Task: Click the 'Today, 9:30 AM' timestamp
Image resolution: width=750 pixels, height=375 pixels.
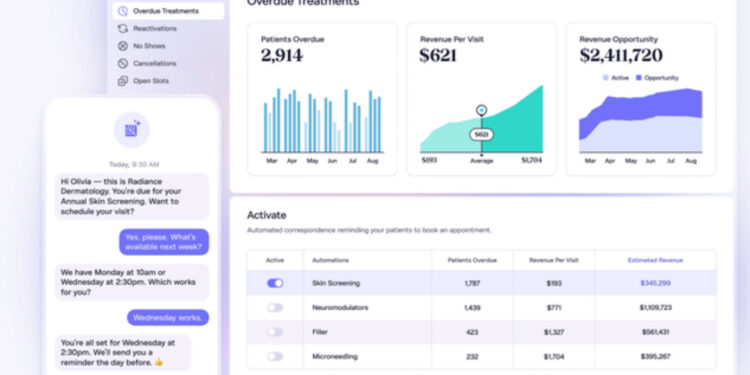Action: [134, 164]
